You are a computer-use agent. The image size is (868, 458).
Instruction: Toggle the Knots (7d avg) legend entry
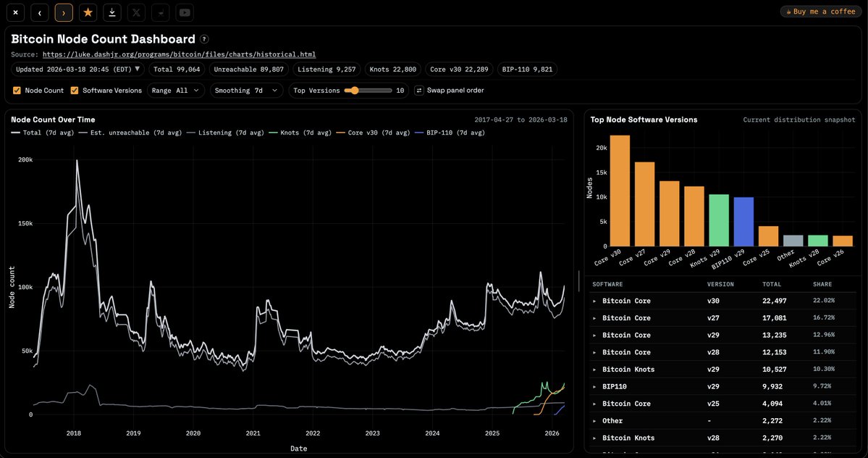[x=300, y=133]
